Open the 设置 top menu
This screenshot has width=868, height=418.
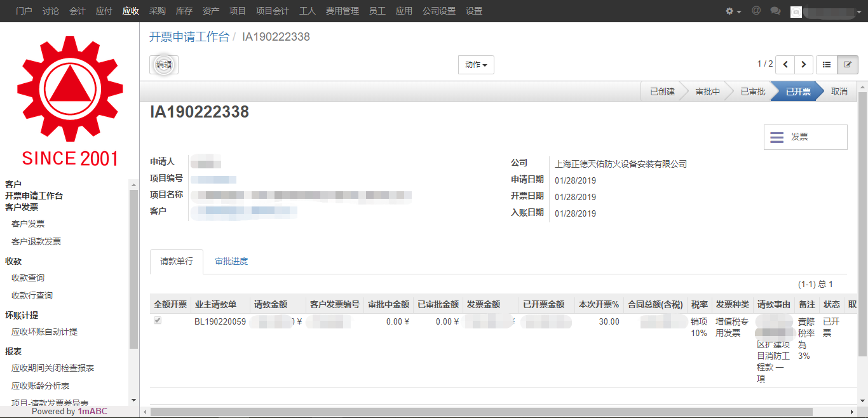474,11
